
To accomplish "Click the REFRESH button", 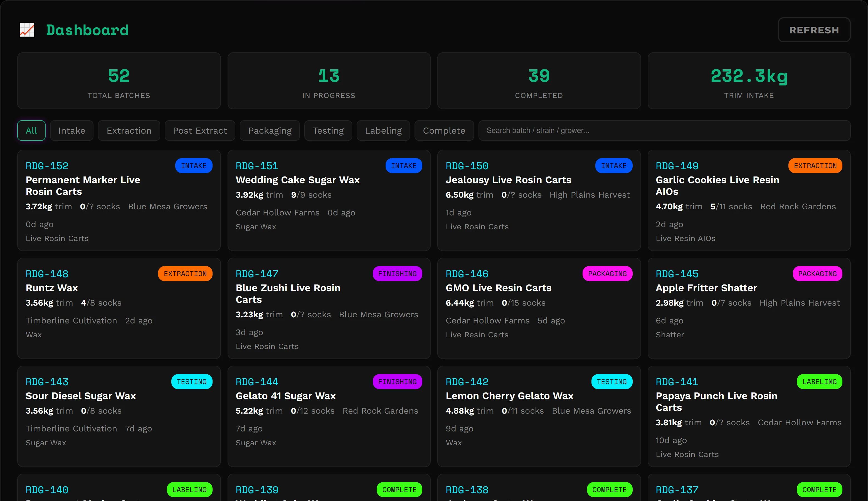I will (814, 30).
